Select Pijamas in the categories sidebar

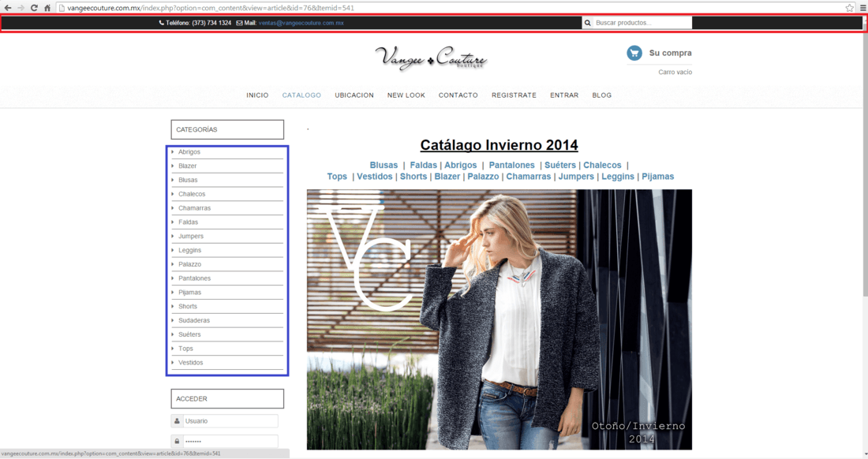(x=190, y=293)
